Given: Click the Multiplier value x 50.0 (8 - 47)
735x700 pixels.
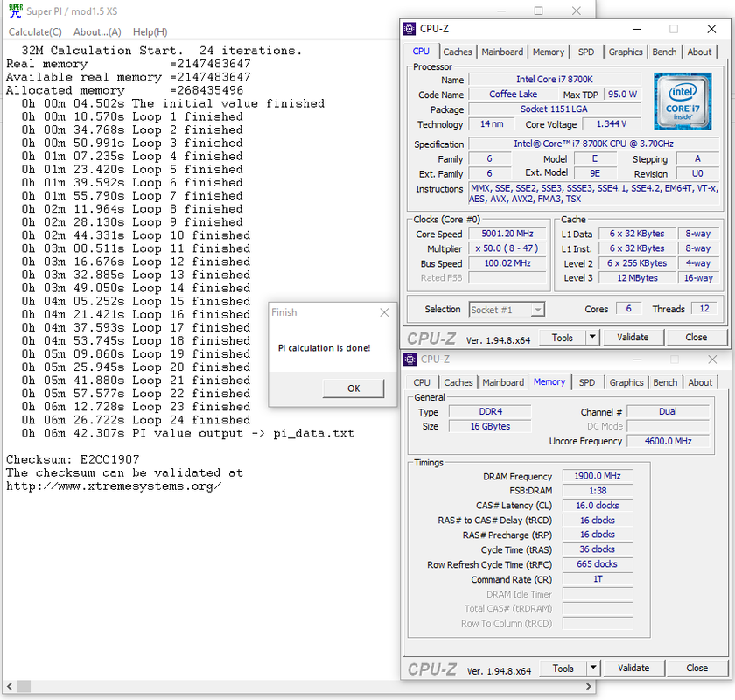Looking at the screenshot, I should 507,248.
